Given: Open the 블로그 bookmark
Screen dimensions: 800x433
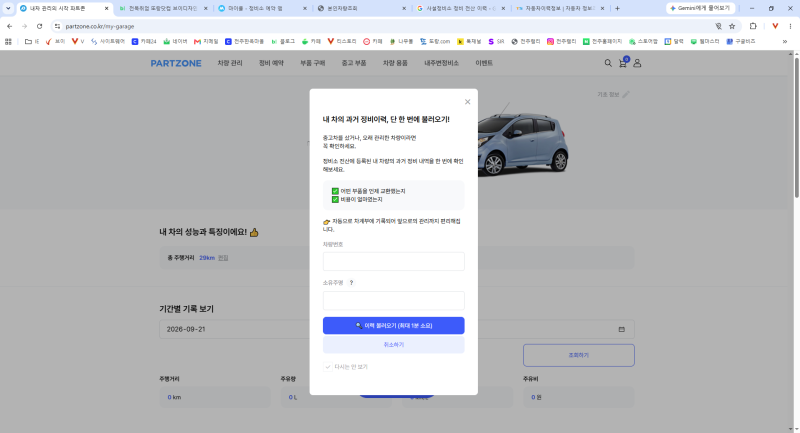Looking at the screenshot, I should (x=283, y=42).
